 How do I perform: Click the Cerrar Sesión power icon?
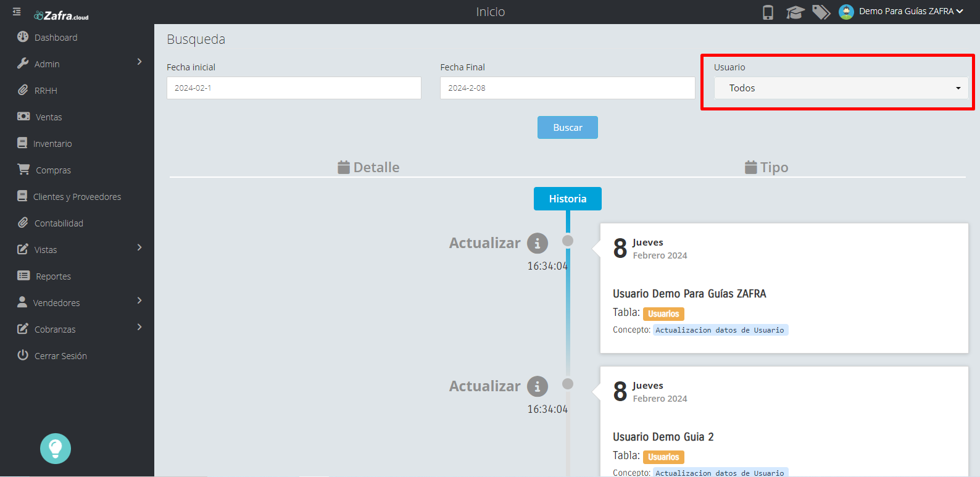click(23, 355)
